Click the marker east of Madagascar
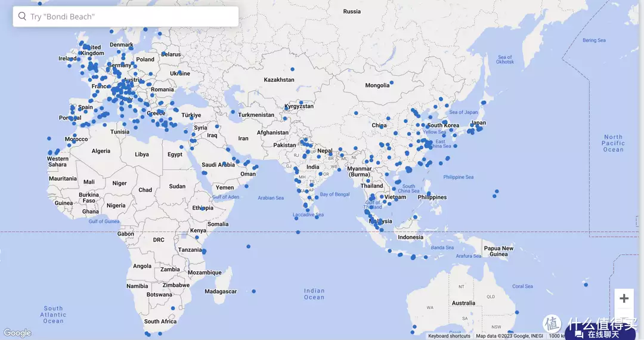 click(254, 291)
